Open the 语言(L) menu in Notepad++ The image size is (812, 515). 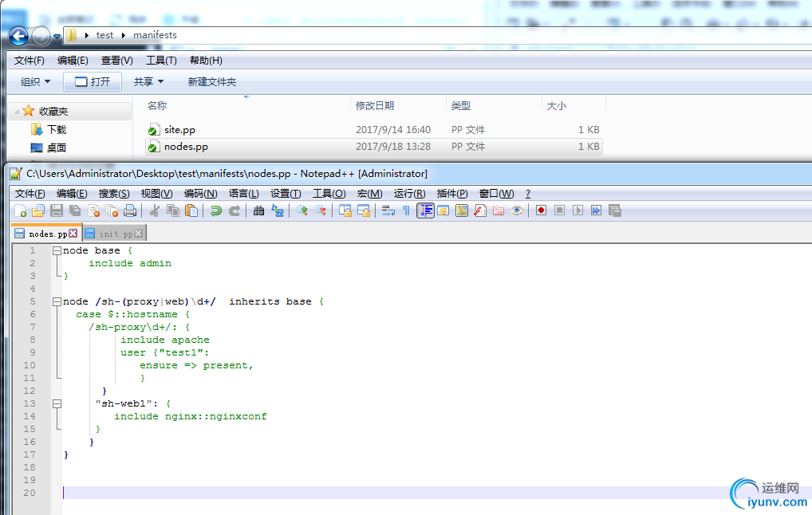click(x=243, y=194)
